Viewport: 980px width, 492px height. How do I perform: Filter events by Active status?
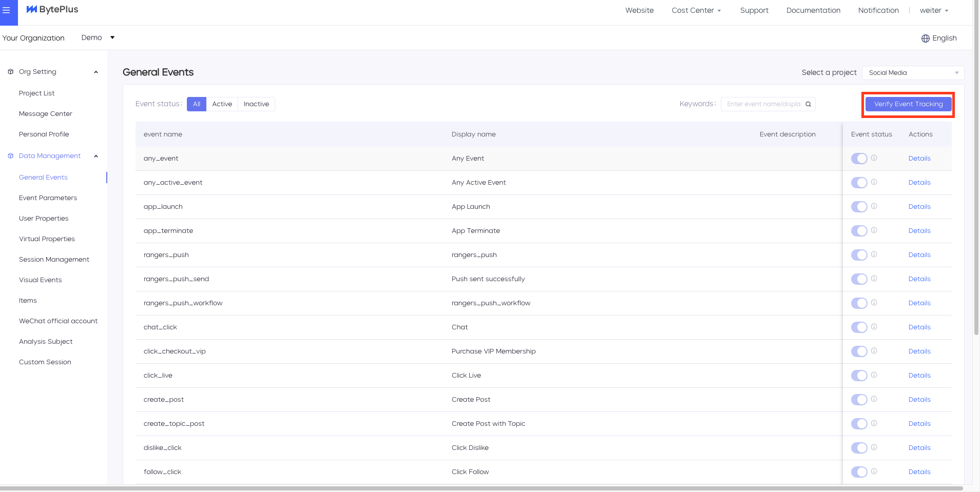222,104
